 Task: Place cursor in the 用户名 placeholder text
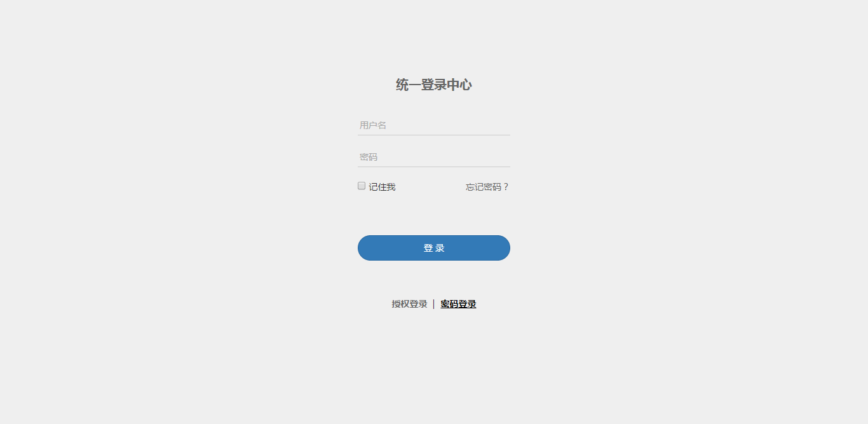pos(373,125)
